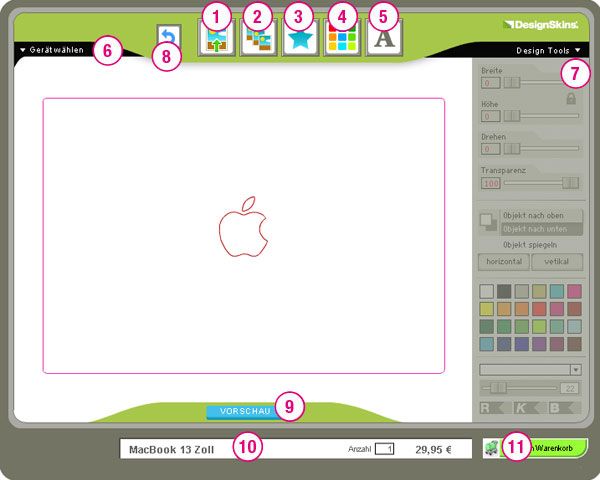Click the green Warenkorb button

542,448
